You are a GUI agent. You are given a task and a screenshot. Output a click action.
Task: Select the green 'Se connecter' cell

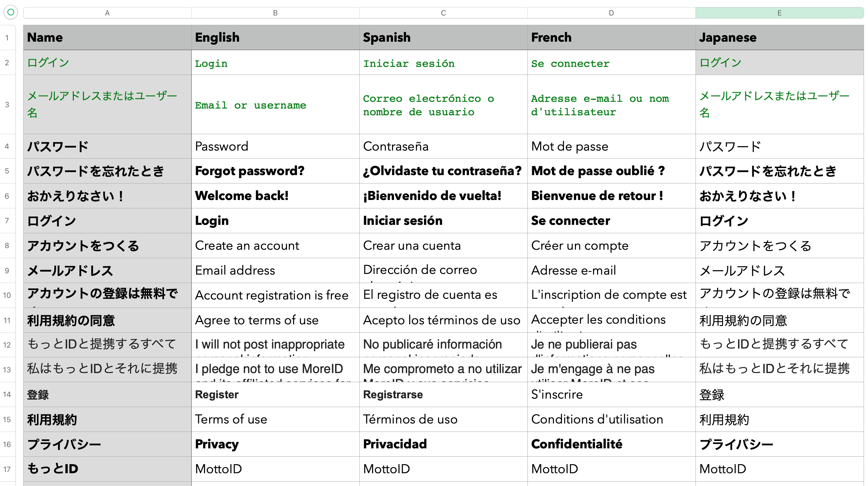click(x=611, y=63)
